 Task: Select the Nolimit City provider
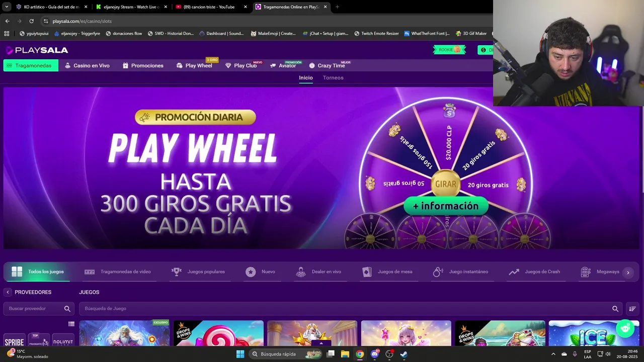[63, 340]
